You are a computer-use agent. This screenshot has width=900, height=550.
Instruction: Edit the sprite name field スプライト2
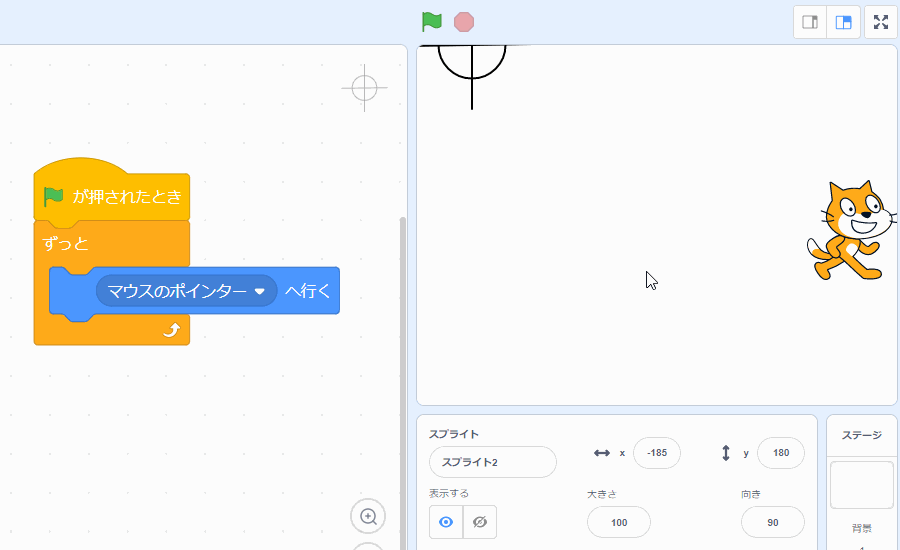[492, 462]
